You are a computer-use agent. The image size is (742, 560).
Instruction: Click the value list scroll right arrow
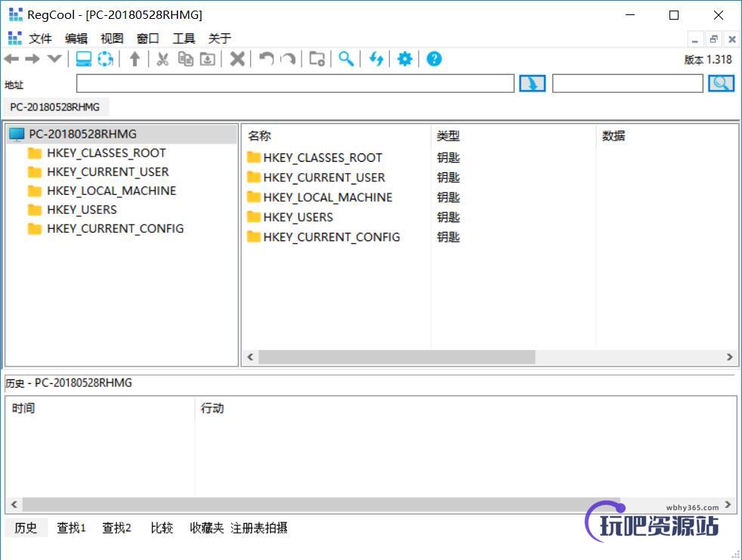point(730,357)
